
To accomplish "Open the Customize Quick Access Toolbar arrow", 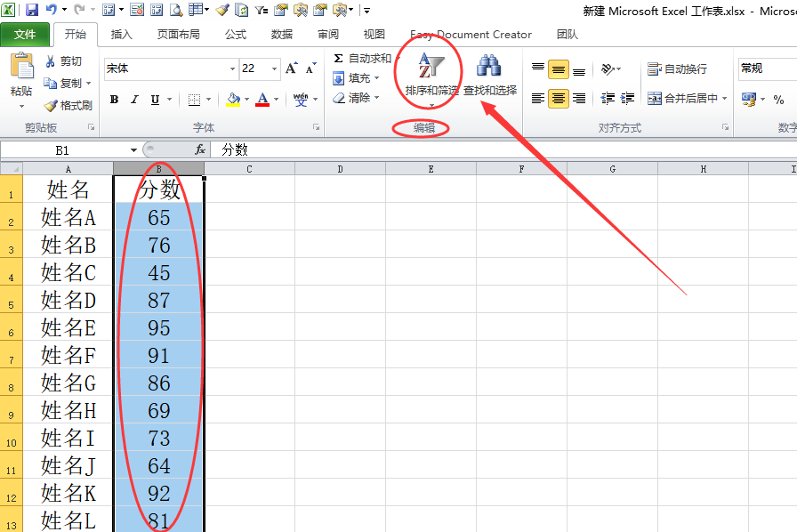I will 366,10.
